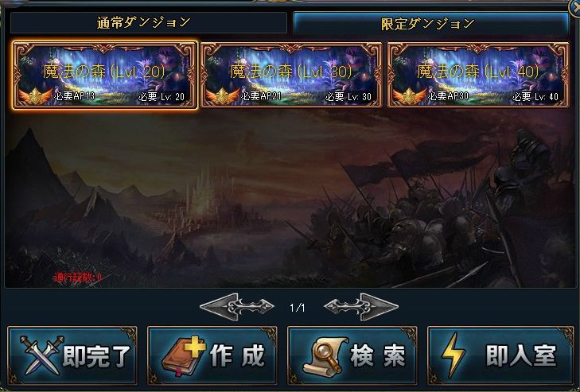580x392 pixels.
Task: Switch to the 通常ダンジョン tab
Action: pyautogui.click(x=148, y=23)
